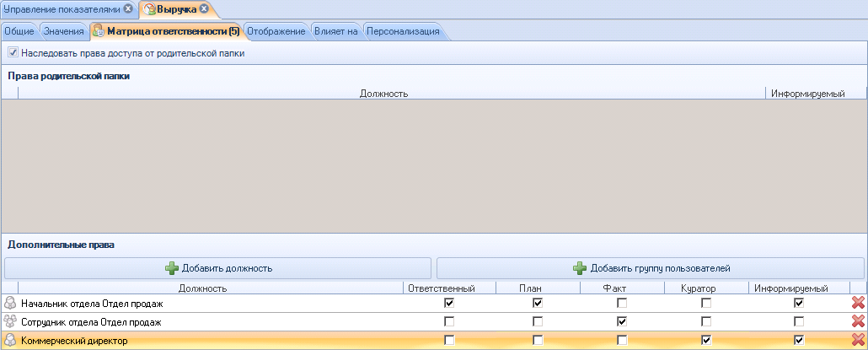Open the Влияет на tab
This screenshot has height=350, width=868.
[x=335, y=31]
